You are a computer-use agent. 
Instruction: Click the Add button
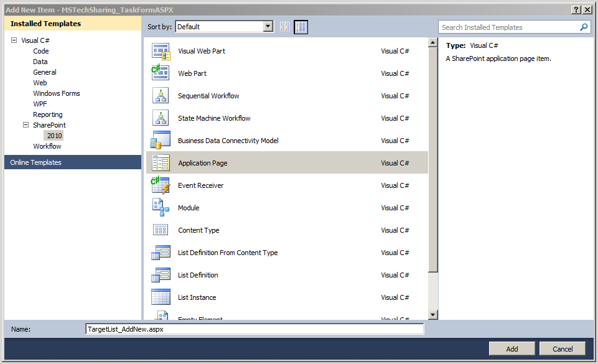point(512,348)
